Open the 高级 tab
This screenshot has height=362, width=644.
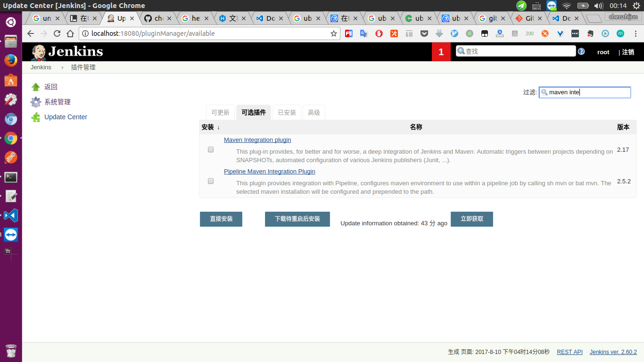(314, 113)
